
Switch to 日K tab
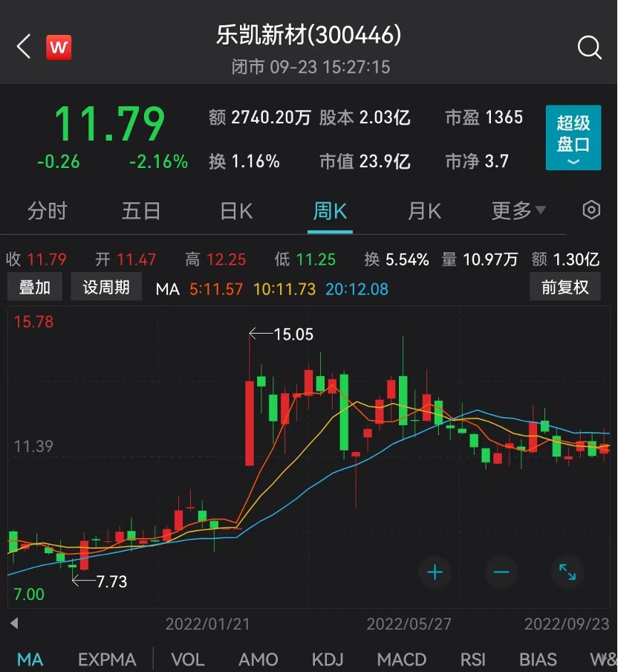[x=236, y=211]
